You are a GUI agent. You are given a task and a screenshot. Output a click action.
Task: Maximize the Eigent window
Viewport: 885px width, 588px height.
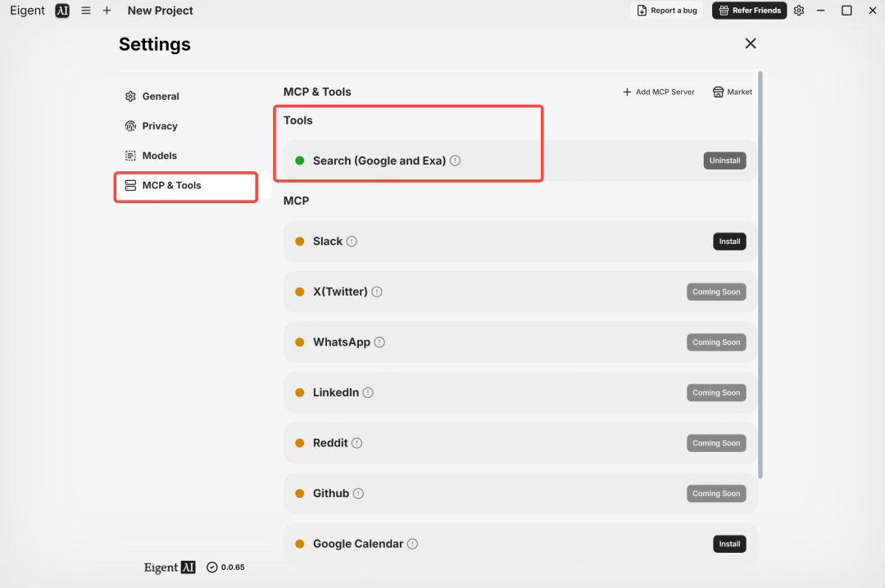[x=846, y=11]
